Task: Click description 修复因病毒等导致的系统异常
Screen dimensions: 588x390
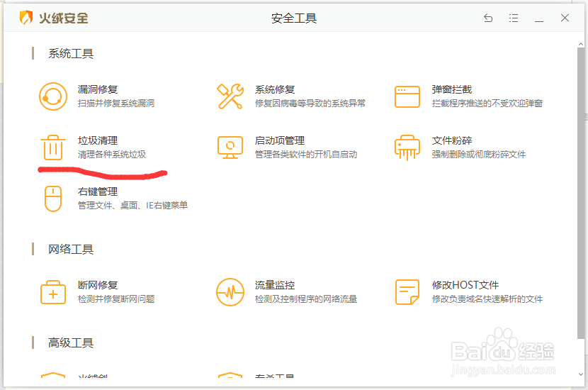Action: 310,104
